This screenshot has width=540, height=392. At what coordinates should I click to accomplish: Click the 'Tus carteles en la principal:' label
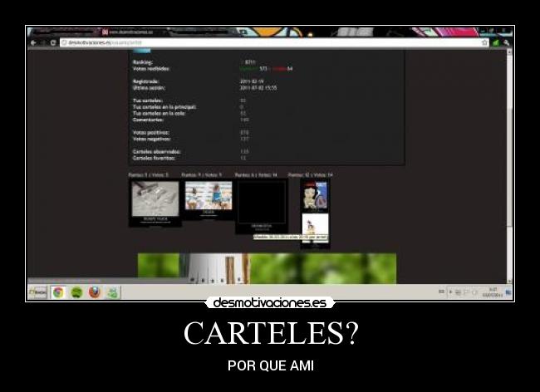(164, 107)
